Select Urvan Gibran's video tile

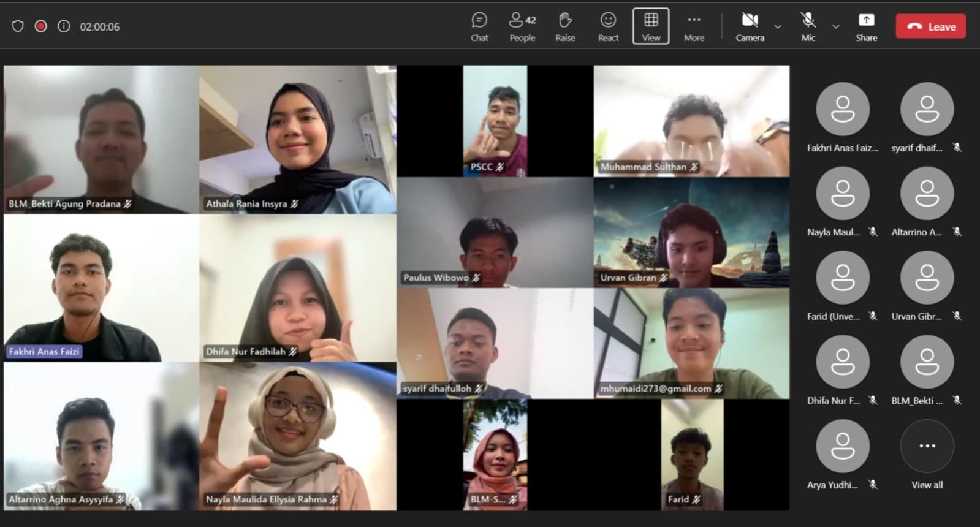pos(691,233)
